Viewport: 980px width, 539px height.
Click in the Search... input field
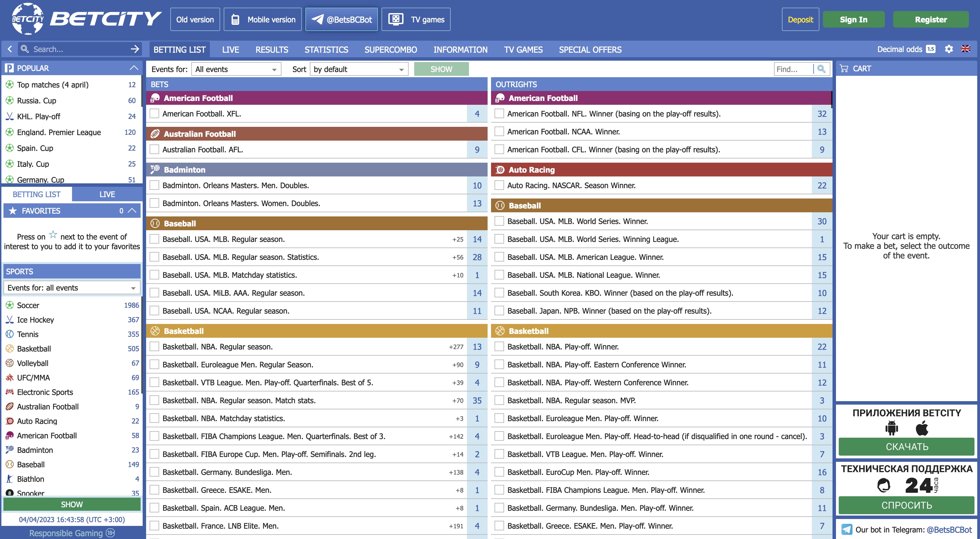[80, 49]
